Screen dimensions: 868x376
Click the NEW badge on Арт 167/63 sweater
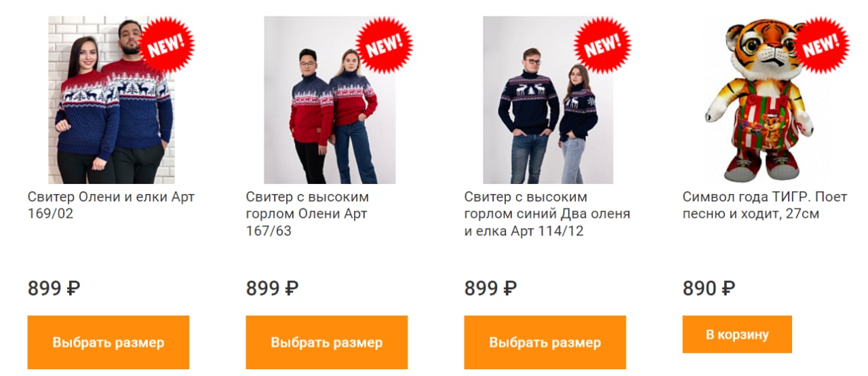384,45
